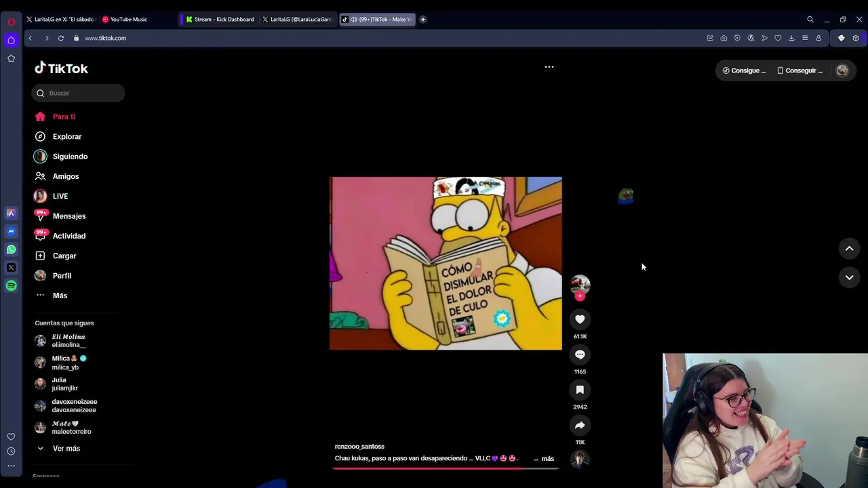Add page to bookmarks heart icon
The height and width of the screenshot is (488, 868).
(x=778, y=38)
